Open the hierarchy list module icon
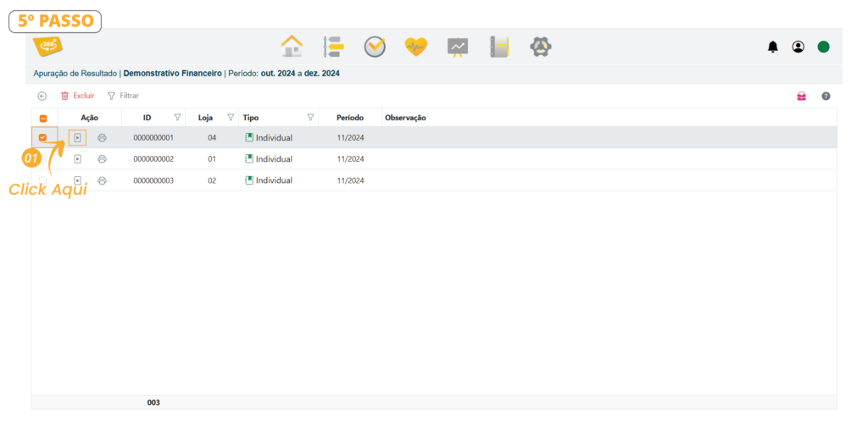The width and height of the screenshot is (868, 443). pos(333,47)
